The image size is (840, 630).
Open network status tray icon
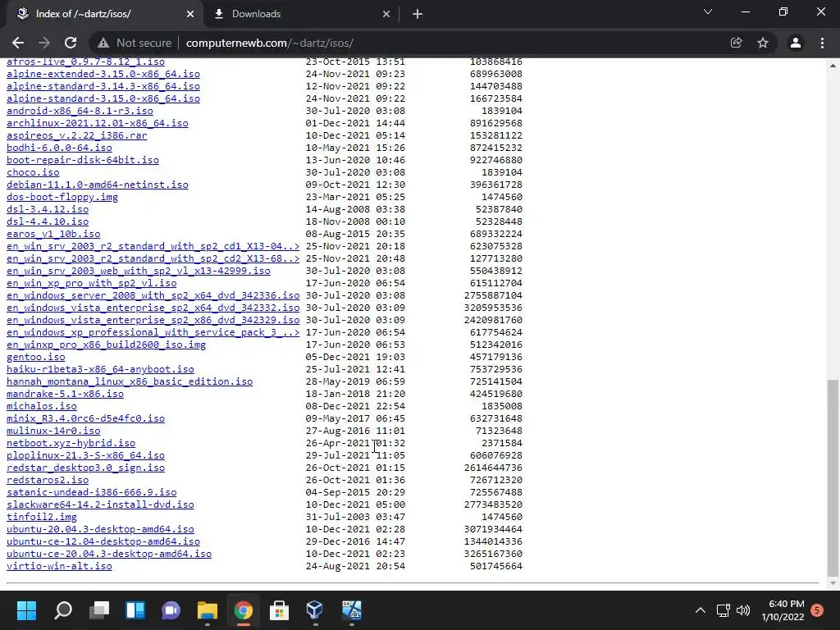click(724, 610)
